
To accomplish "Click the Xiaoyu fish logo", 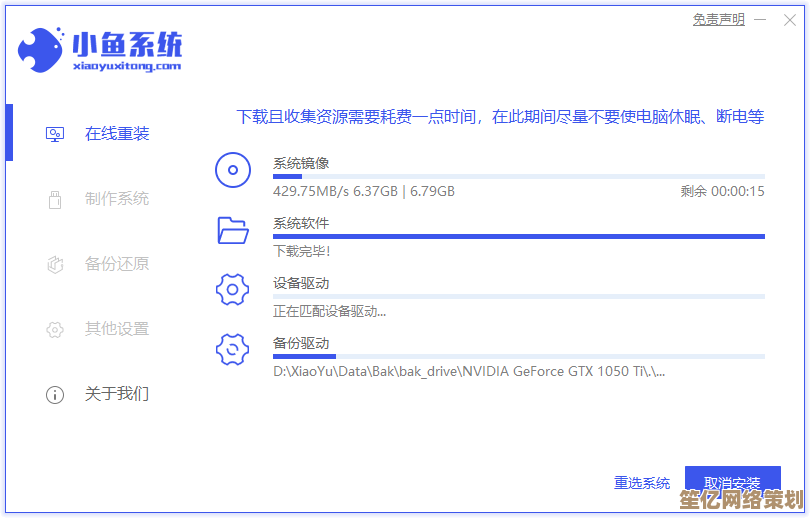I will pos(41,47).
